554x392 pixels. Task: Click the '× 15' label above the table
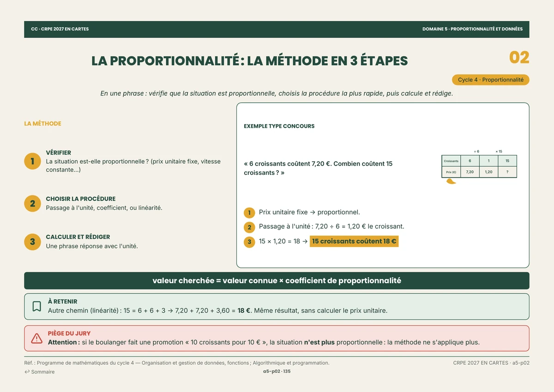point(499,151)
